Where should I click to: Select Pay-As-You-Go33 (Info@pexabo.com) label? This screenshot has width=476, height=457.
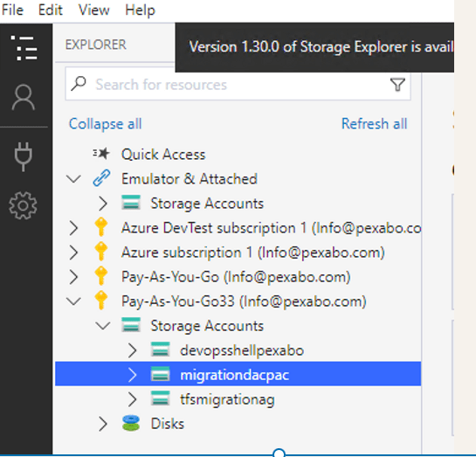point(244,301)
